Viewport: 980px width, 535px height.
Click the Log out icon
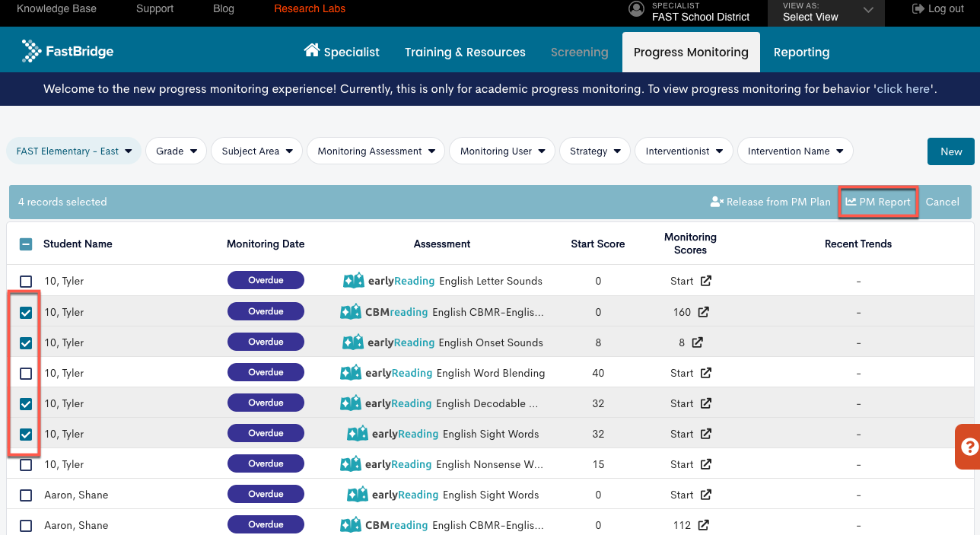point(918,9)
